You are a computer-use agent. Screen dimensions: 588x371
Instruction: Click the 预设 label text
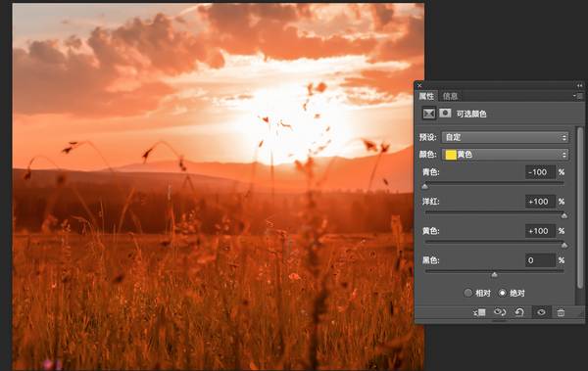428,137
